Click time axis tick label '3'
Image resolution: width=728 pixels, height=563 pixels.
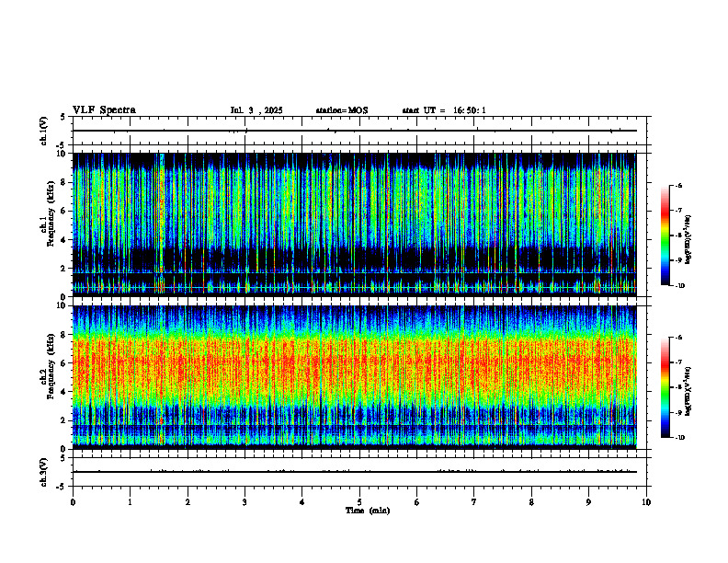pyautogui.click(x=245, y=502)
